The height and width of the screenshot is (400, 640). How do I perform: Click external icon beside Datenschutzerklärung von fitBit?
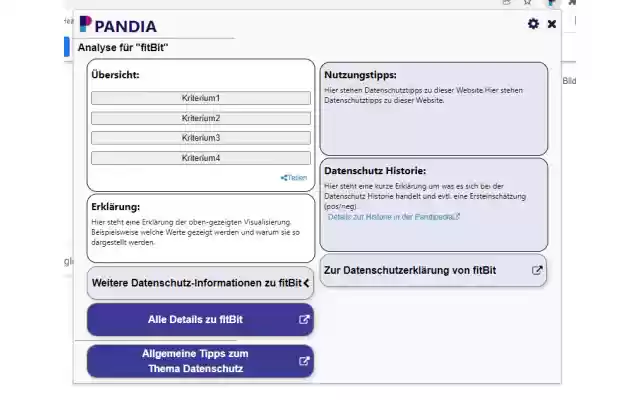(537, 270)
